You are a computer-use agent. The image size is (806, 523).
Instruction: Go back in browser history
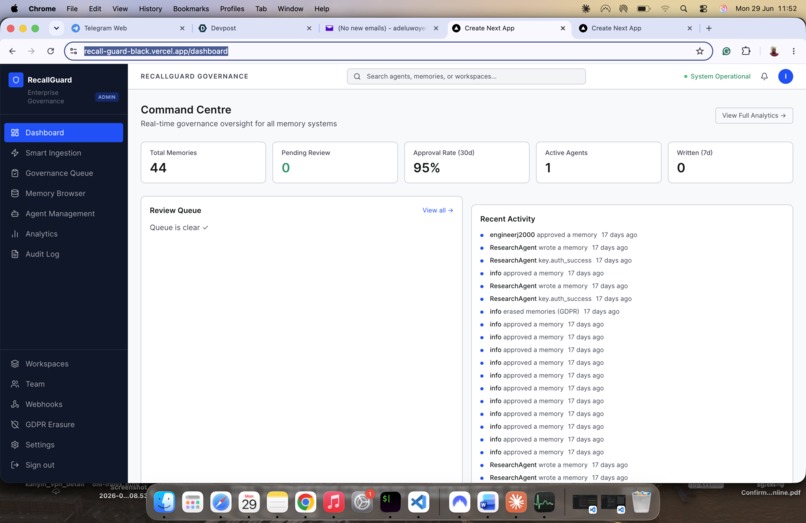[x=12, y=51]
